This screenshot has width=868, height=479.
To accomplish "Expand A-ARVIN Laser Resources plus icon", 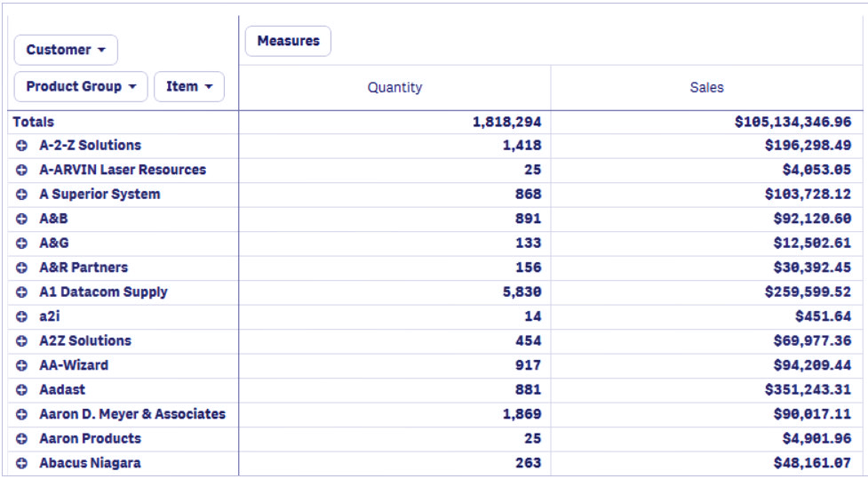I will 21,170.
